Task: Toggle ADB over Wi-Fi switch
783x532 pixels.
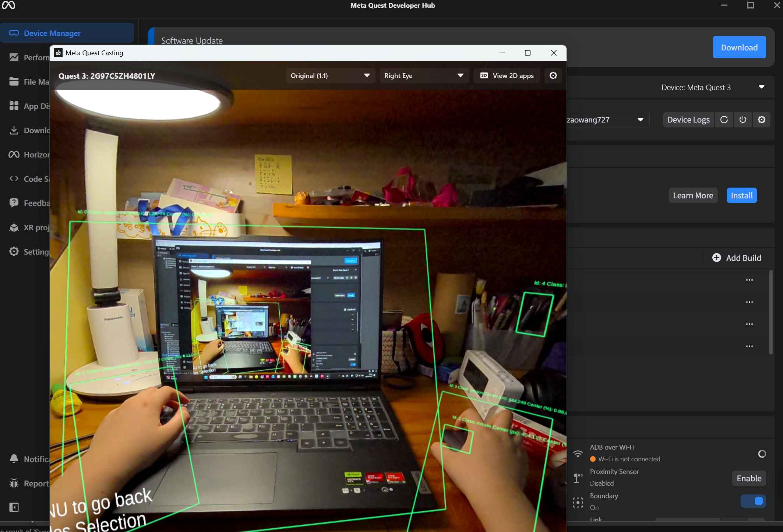Action: point(762,454)
